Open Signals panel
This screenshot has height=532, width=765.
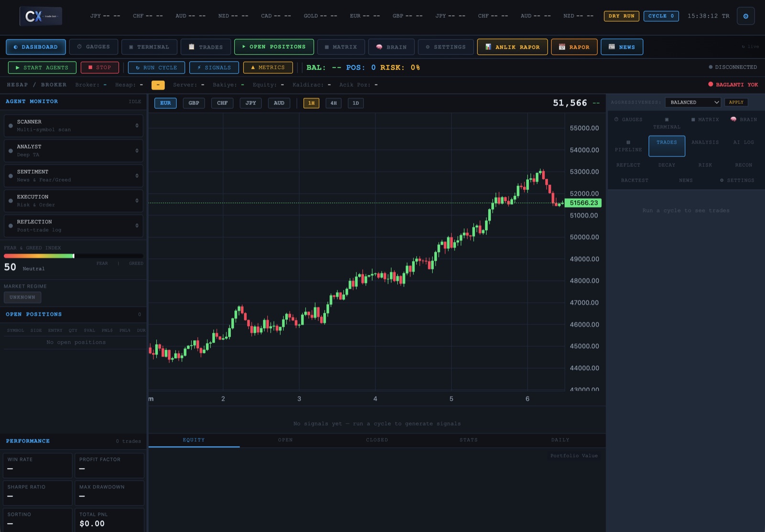(214, 67)
